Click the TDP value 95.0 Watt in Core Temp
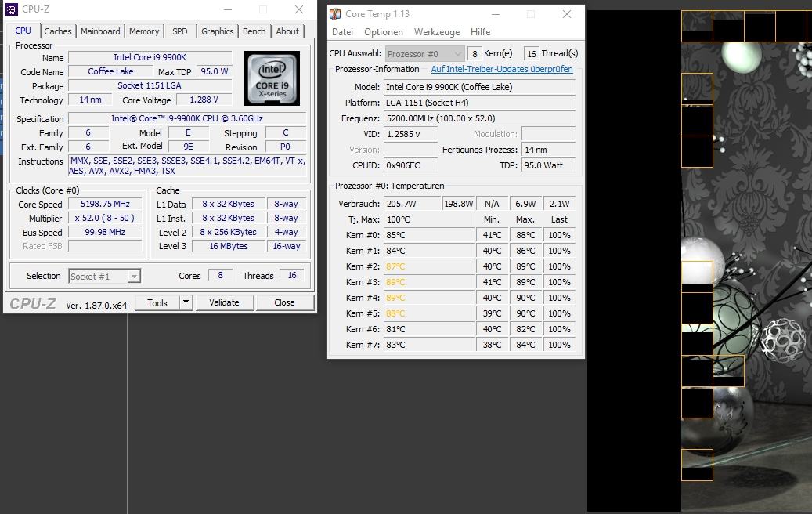Image resolution: width=812 pixels, height=514 pixels. [548, 165]
